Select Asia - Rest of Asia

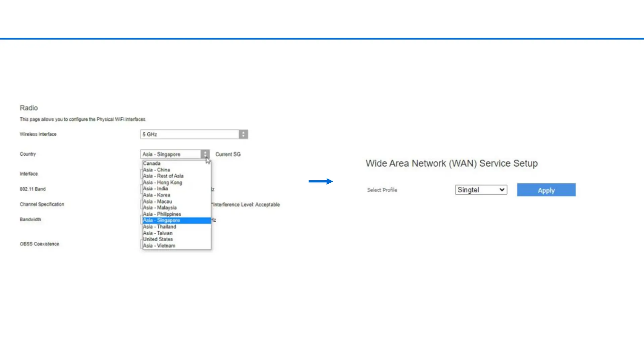point(163,176)
